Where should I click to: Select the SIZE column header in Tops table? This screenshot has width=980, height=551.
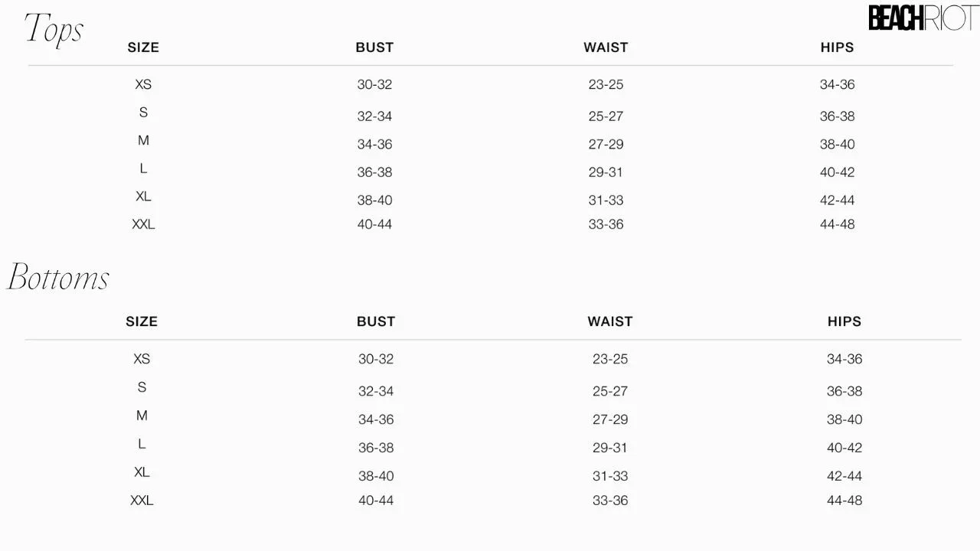pos(143,47)
